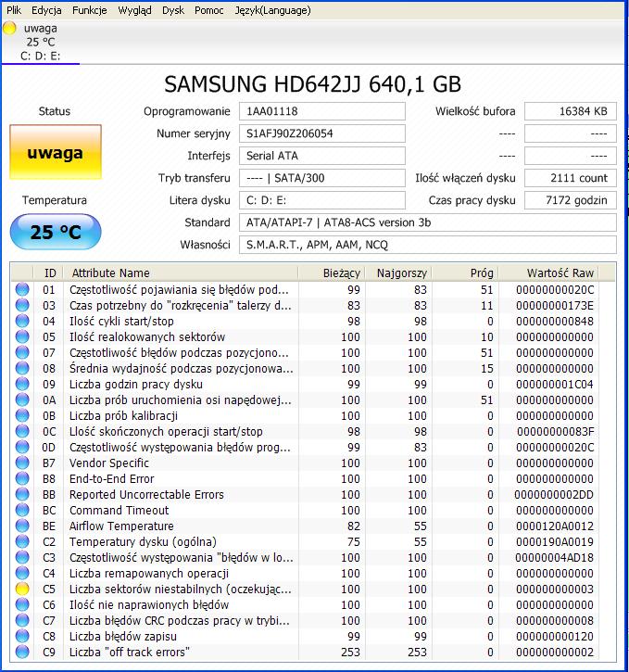The height and width of the screenshot is (672, 629).
Task: Click the blue 25 °C temperature button
Action: tap(56, 232)
